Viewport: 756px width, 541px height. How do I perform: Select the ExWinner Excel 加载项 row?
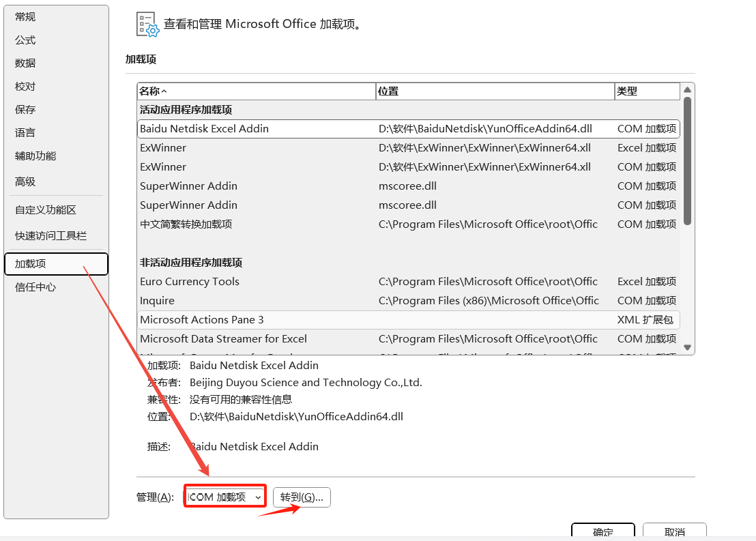coord(409,148)
